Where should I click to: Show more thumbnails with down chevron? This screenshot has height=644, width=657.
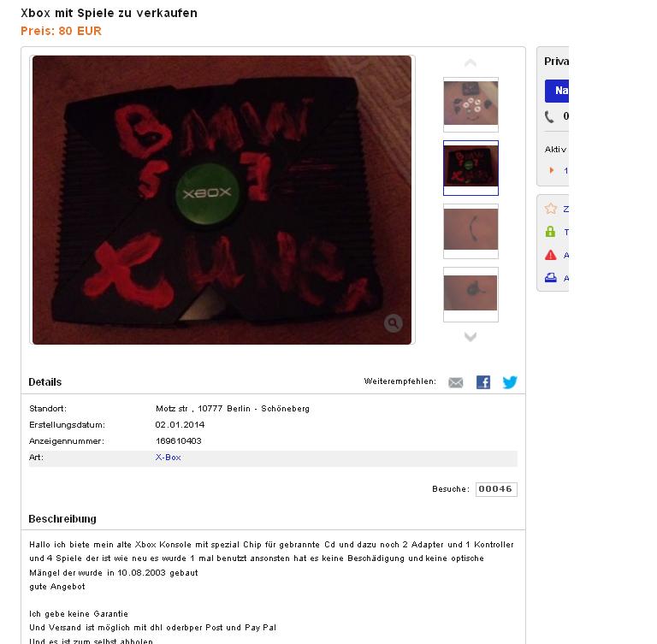click(471, 336)
